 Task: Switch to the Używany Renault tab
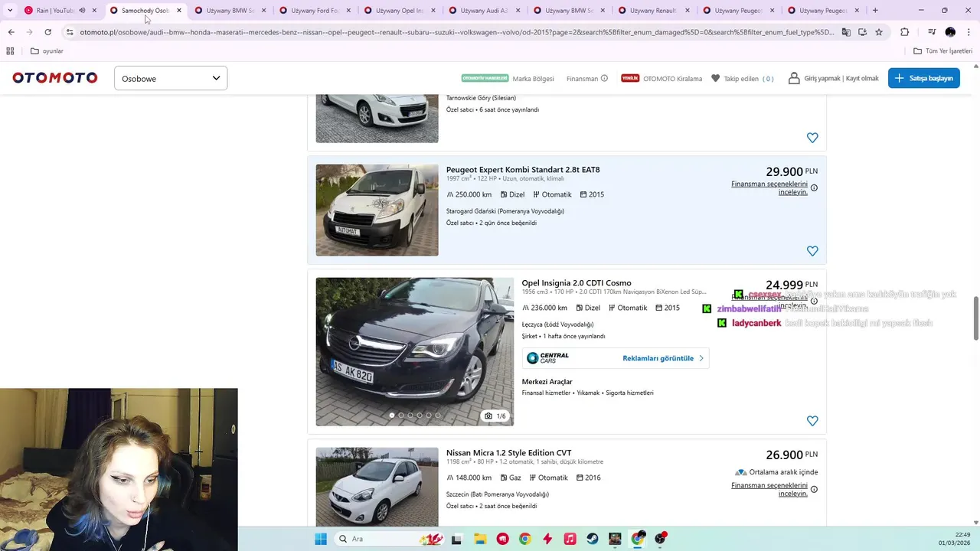(653, 11)
